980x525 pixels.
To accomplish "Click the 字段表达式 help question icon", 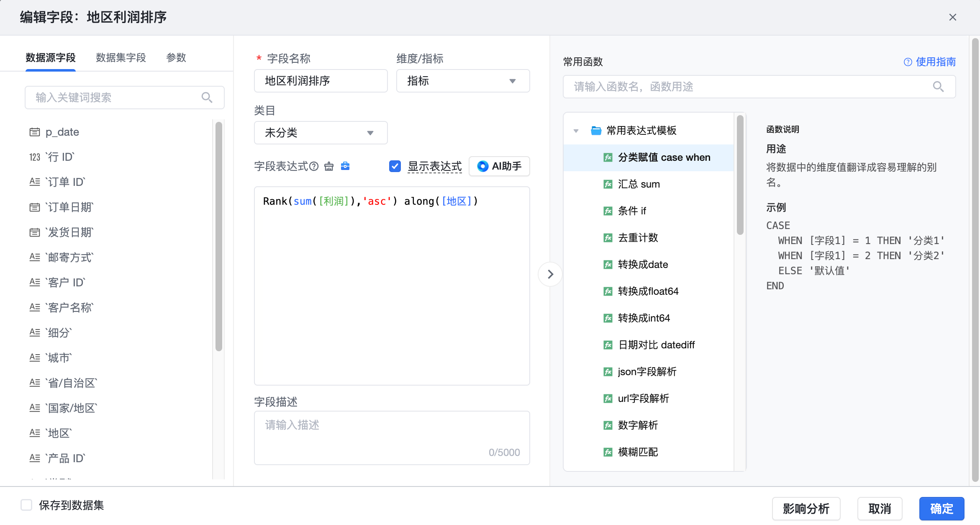I will click(314, 167).
